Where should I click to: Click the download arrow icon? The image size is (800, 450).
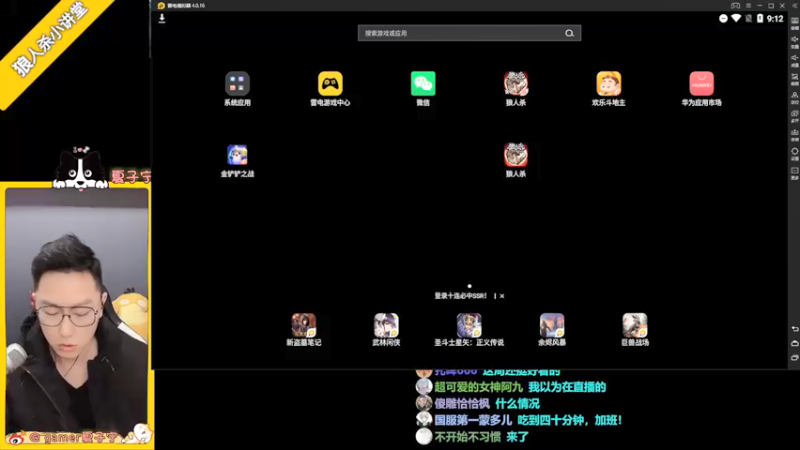click(162, 19)
